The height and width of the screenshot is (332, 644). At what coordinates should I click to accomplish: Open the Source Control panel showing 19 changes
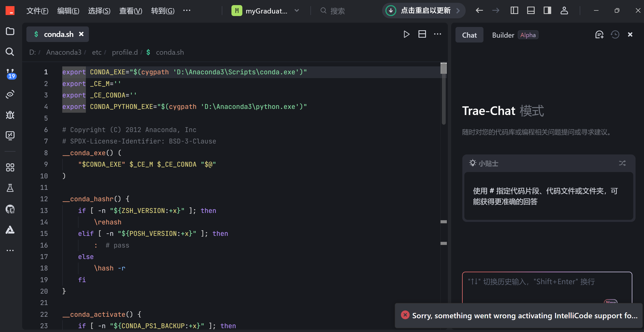click(10, 73)
